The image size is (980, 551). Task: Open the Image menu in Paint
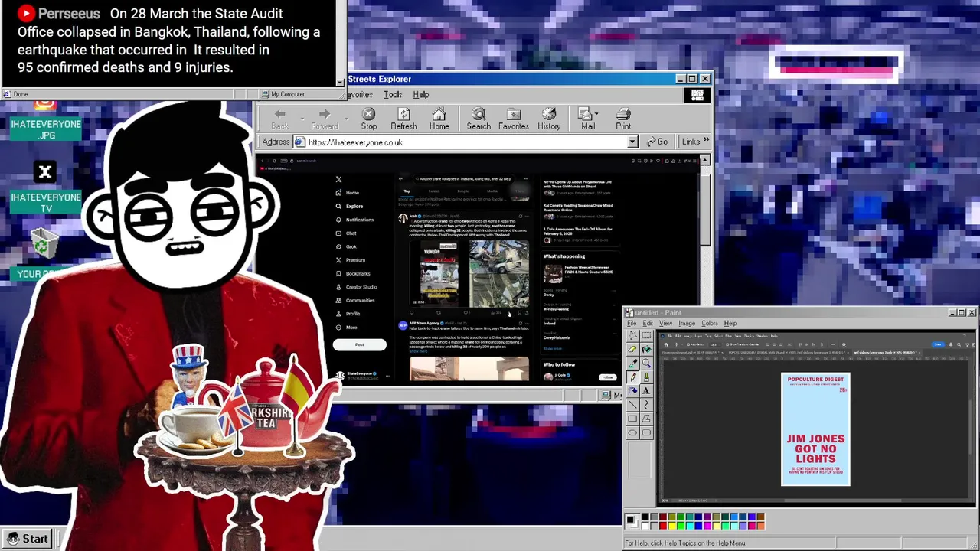point(687,323)
